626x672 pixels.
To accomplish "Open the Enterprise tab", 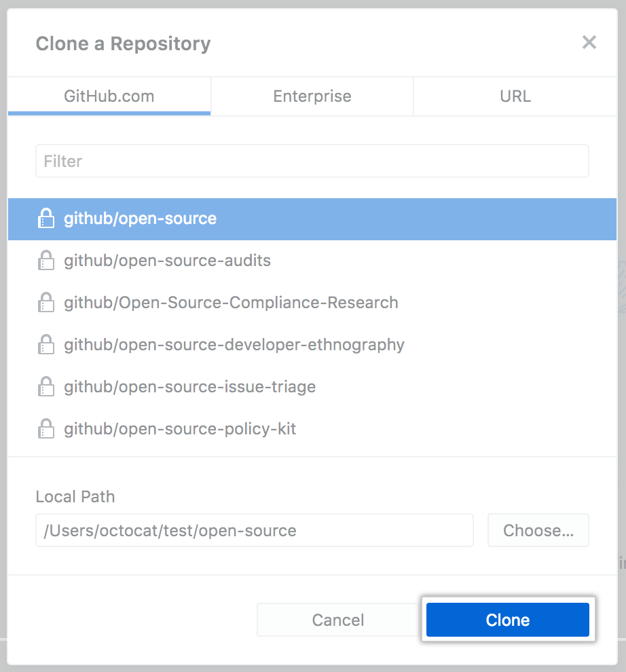I will pyautogui.click(x=312, y=96).
